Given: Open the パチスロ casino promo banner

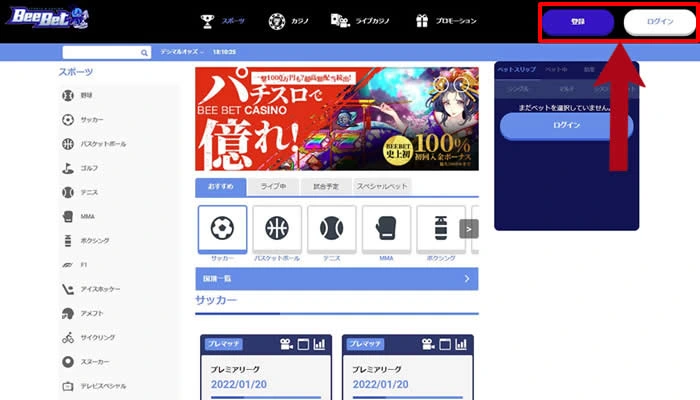Looking at the screenshot, I should 336,119.
